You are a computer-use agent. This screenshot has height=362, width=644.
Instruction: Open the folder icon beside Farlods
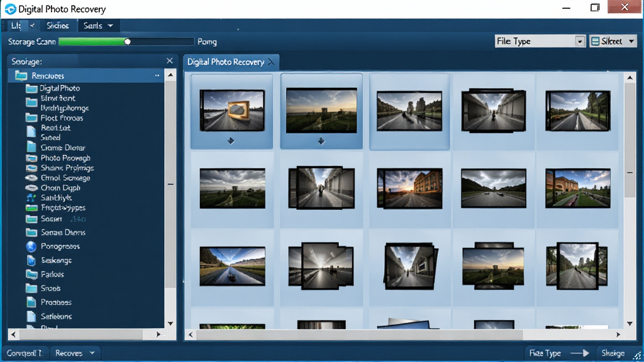coord(31,274)
